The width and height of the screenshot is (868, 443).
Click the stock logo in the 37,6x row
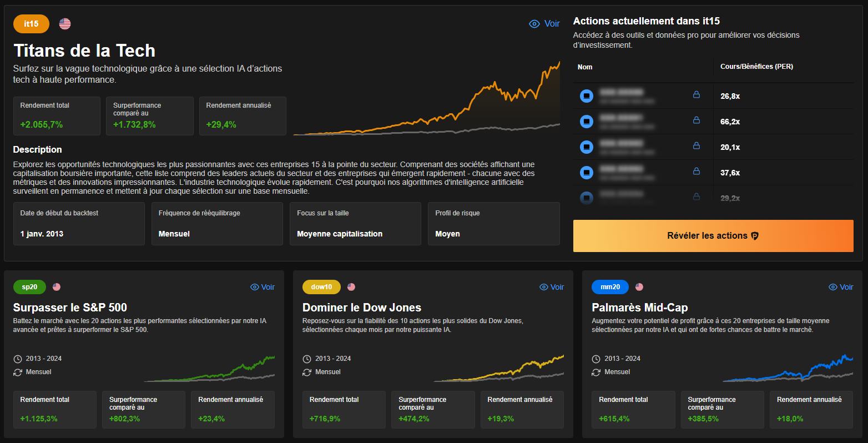pyautogui.click(x=587, y=173)
